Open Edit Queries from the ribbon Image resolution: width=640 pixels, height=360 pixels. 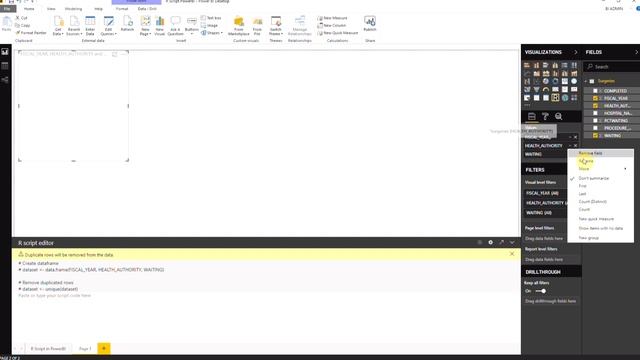coord(108,26)
